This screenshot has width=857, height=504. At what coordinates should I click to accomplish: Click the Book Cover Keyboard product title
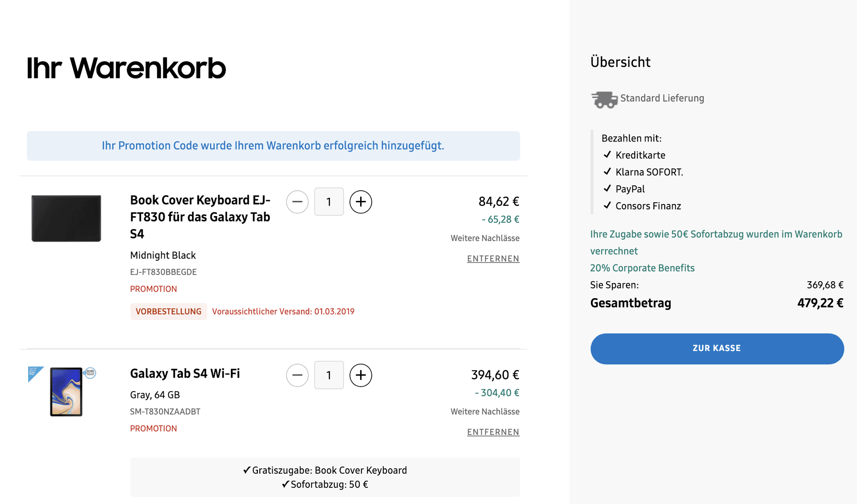click(200, 217)
